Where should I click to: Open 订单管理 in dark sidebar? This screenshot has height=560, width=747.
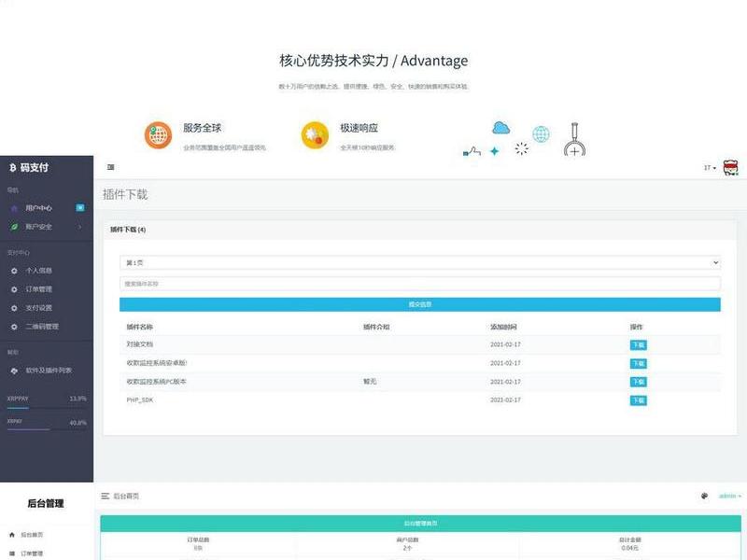(38, 289)
